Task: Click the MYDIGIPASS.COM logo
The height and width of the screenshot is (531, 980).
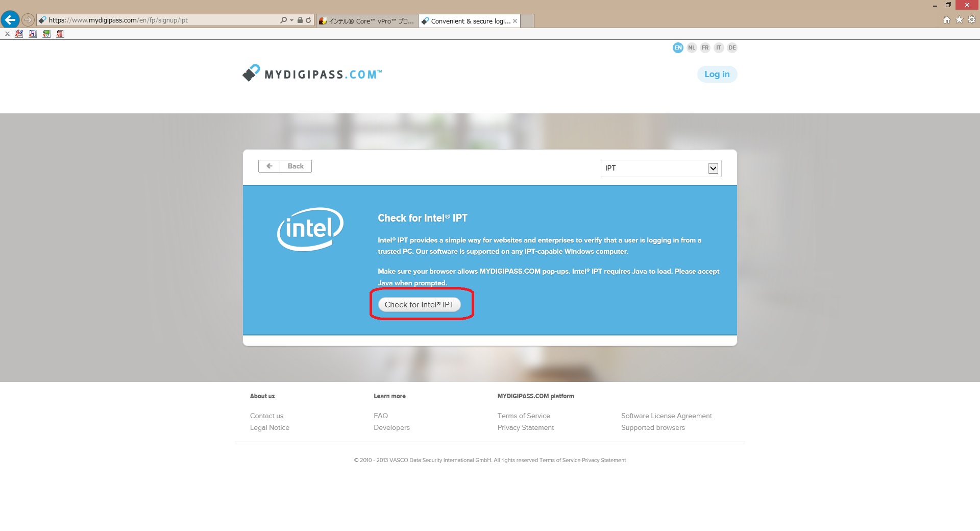Action: click(x=312, y=74)
